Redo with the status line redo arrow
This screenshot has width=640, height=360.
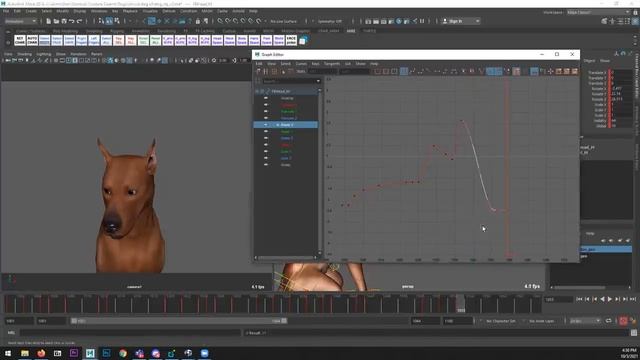(x=79, y=21)
